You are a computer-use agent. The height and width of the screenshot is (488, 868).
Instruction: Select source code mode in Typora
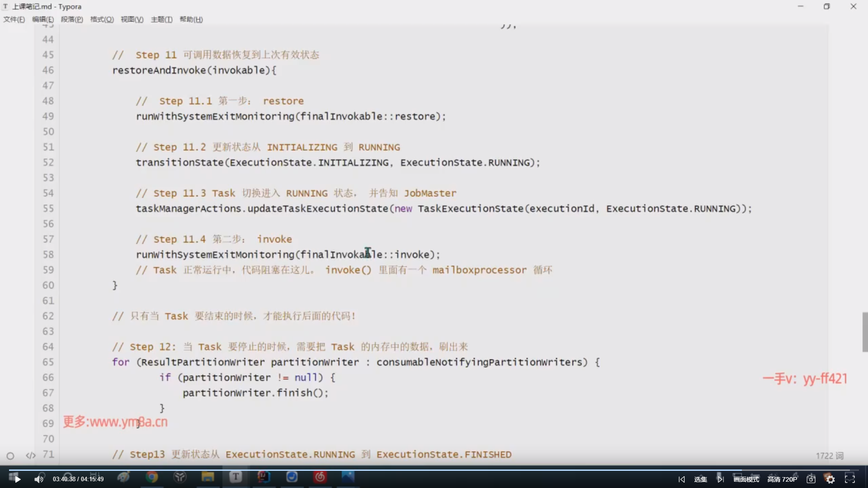point(30,455)
